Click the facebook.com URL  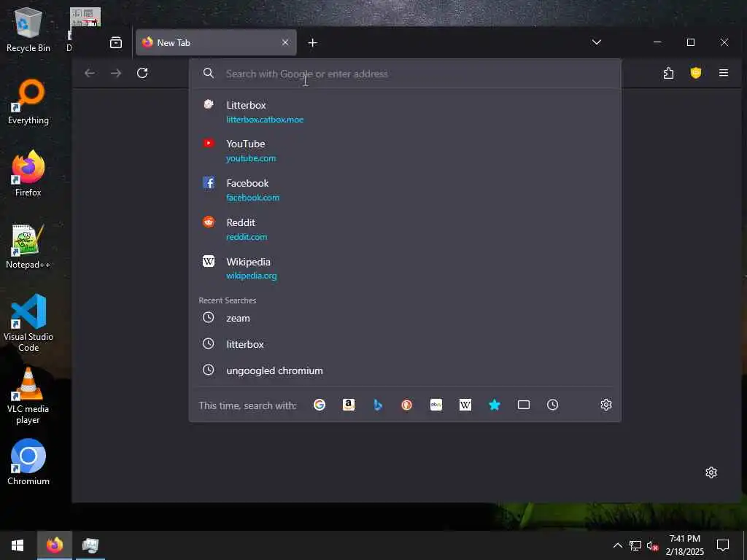[253, 197]
